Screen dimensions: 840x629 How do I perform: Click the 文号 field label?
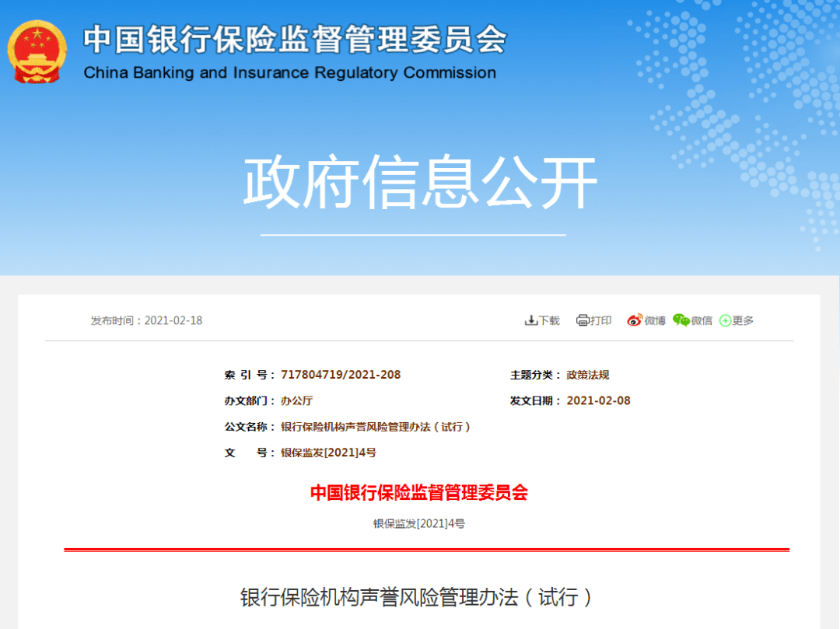(250, 453)
